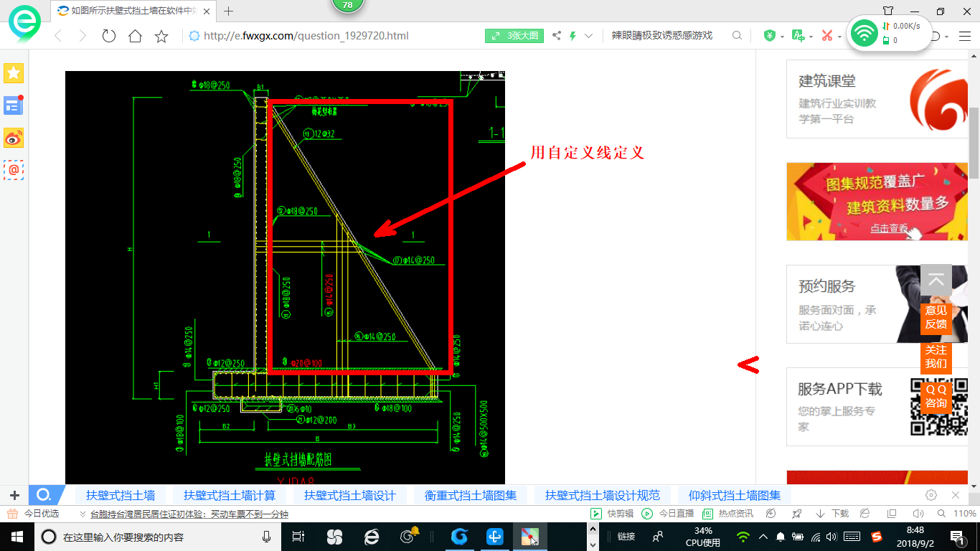The height and width of the screenshot is (551, 980).
Task: Click the URL address field
Action: [306, 36]
